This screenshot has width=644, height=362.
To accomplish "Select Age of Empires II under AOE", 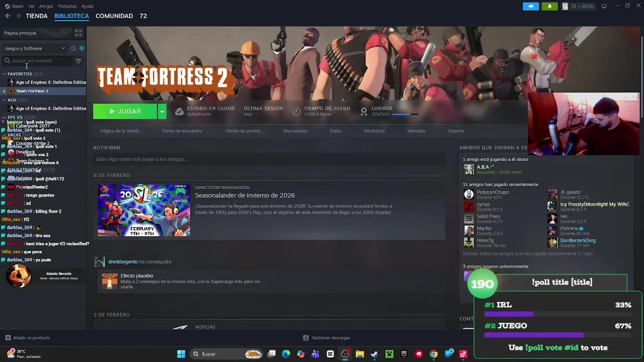I will 43,109.
